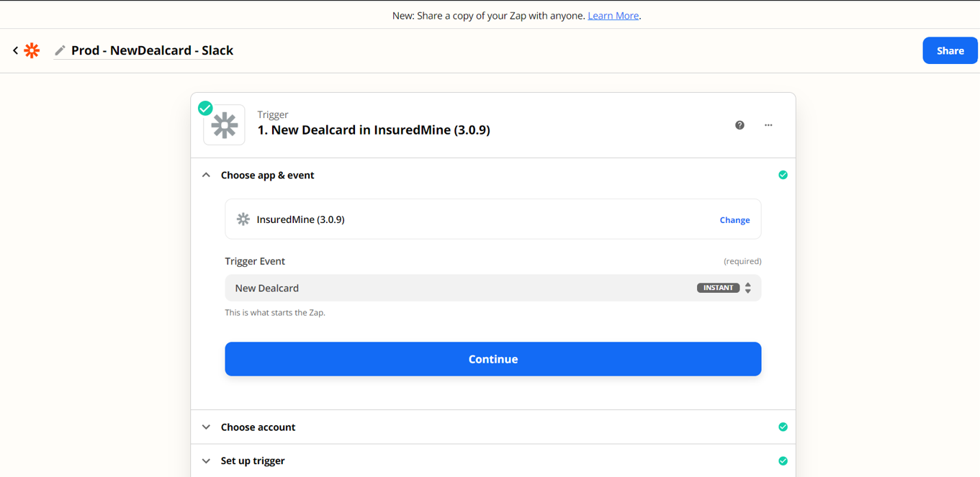Click the Set up trigger green checkmark
This screenshot has width=980, height=477.
click(x=783, y=460)
